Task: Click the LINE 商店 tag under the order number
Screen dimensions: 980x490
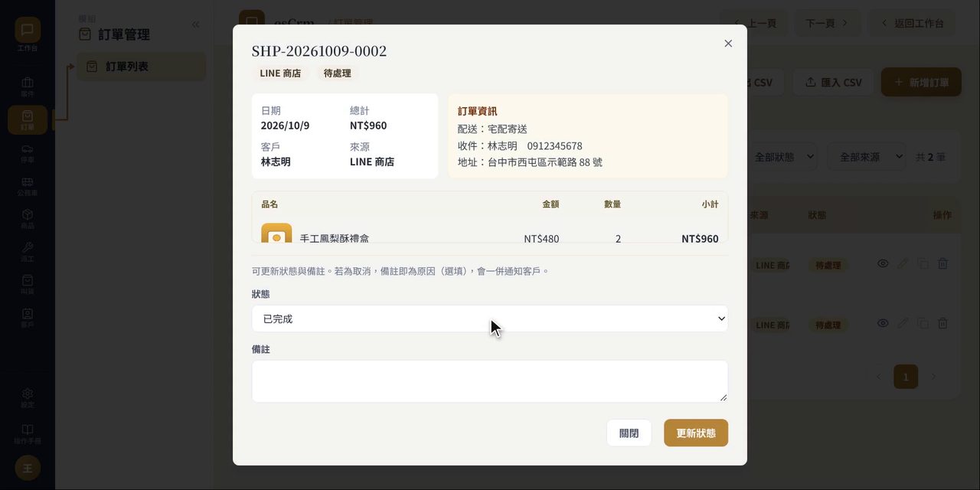Action: coord(280,73)
